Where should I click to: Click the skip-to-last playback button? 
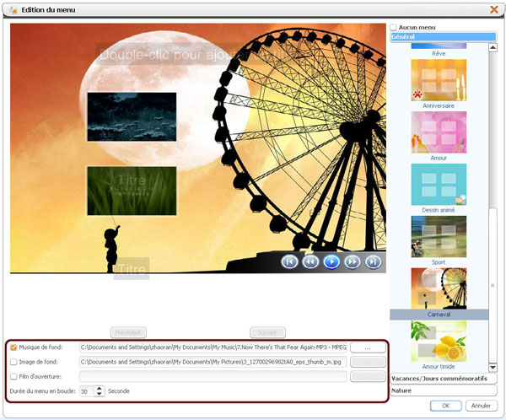[x=373, y=261]
